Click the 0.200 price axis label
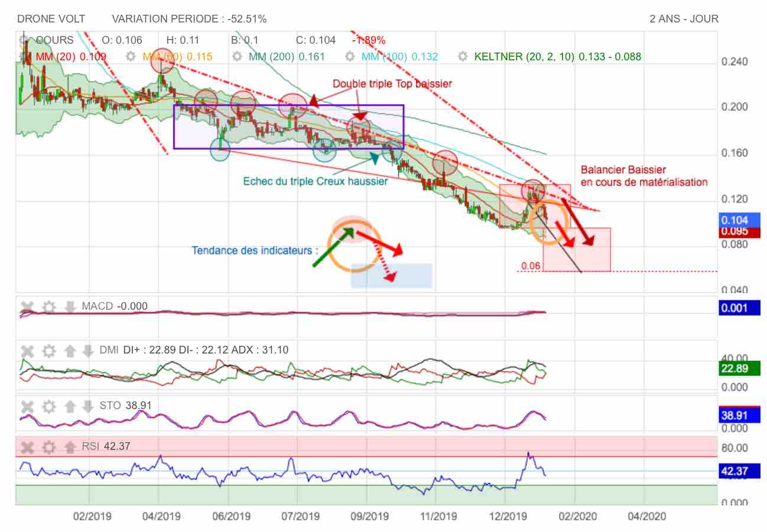Image resolution: width=767 pixels, height=532 pixels. pyautogui.click(x=734, y=107)
